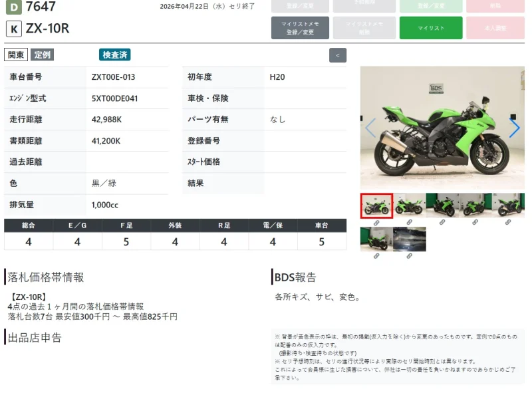532x399 pixels.
Task: Click the パーツ有無 value なし
Action: click(277, 120)
